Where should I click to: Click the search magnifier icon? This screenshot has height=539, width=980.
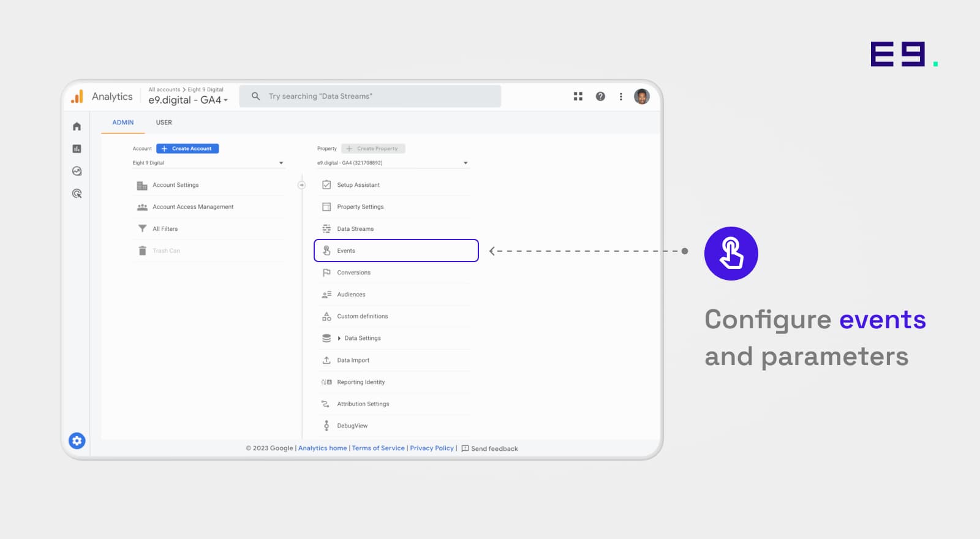coord(255,96)
